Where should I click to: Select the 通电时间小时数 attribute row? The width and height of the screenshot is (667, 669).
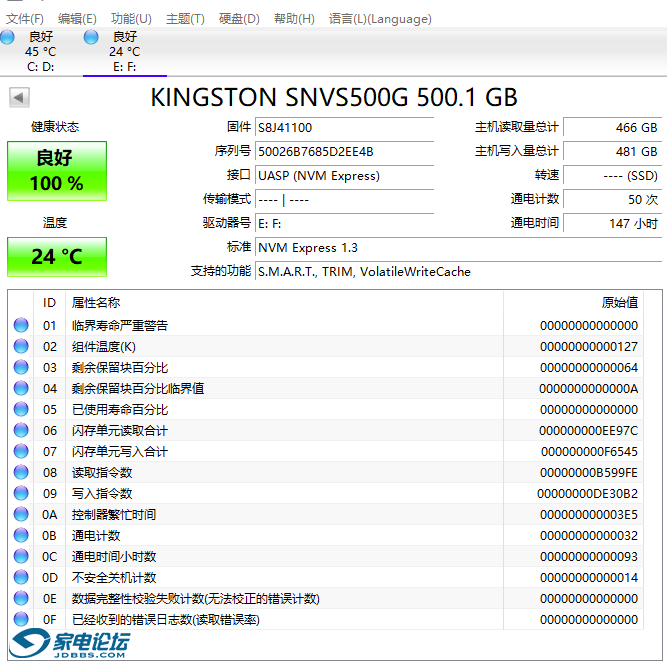coord(326,556)
